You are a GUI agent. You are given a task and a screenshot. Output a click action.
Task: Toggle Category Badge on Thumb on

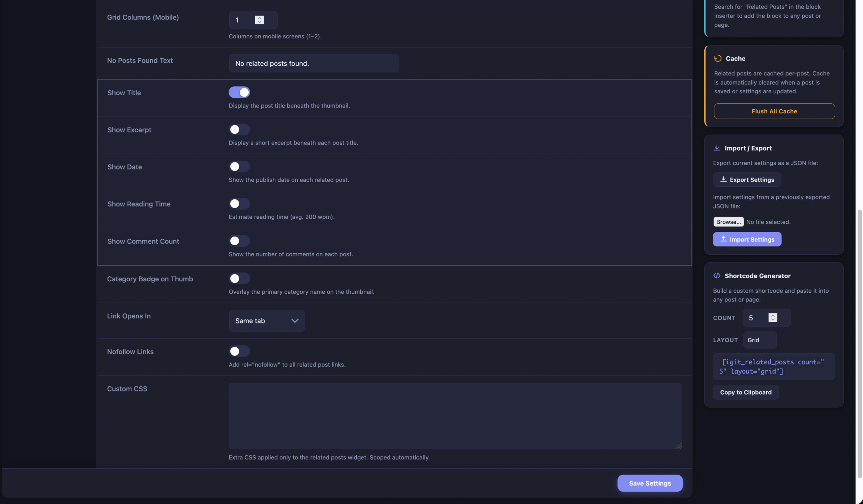(239, 279)
